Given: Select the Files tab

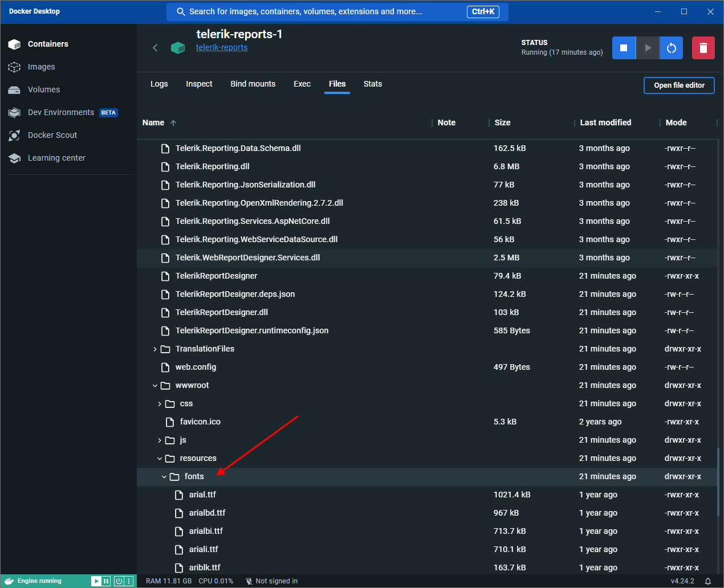Looking at the screenshot, I should (337, 84).
